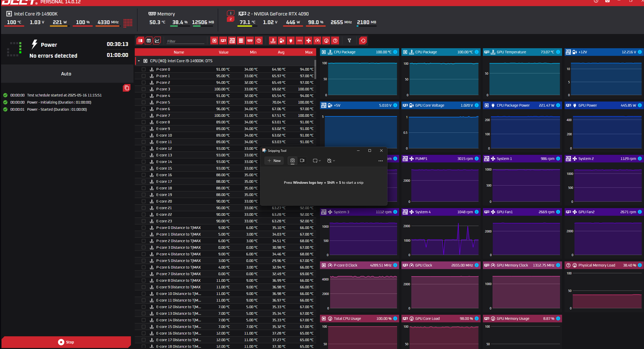Filter sensors by motherboard icon
This screenshot has width=644, height=349.
[x=232, y=41]
